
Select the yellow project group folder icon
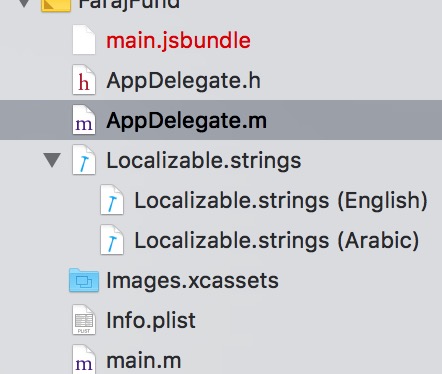pyautogui.click(x=56, y=5)
